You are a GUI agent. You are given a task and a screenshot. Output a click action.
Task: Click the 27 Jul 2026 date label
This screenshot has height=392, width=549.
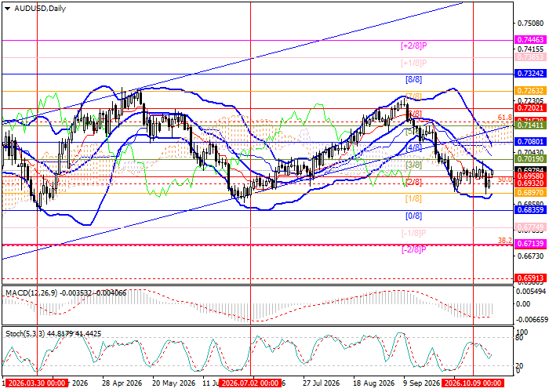(321, 383)
